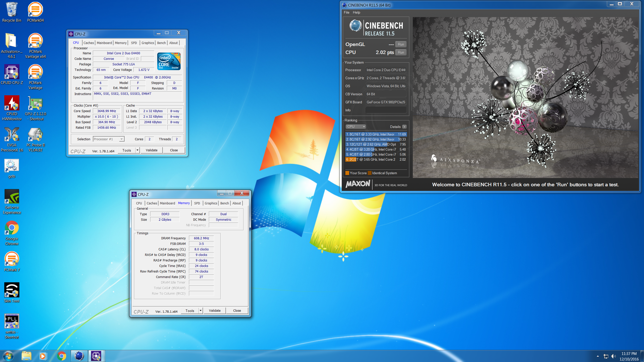Click Tools button in Memory CPU-Z window
This screenshot has height=362, width=644.
[190, 310]
